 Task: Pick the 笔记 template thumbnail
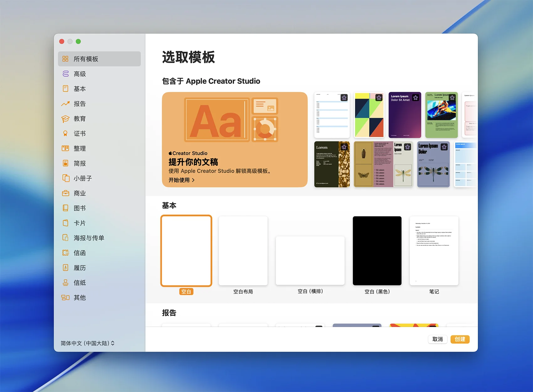coord(434,251)
